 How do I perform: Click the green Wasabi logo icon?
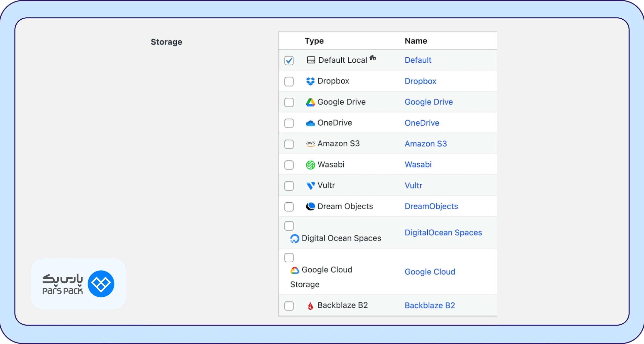(x=310, y=165)
